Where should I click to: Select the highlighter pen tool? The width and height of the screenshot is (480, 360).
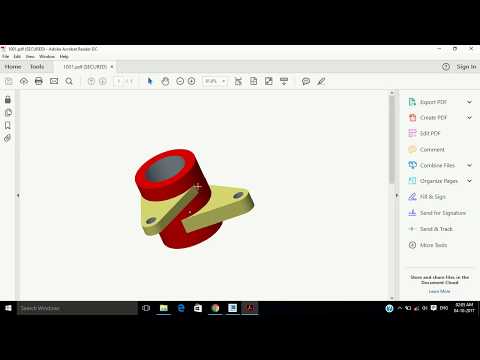(x=321, y=81)
